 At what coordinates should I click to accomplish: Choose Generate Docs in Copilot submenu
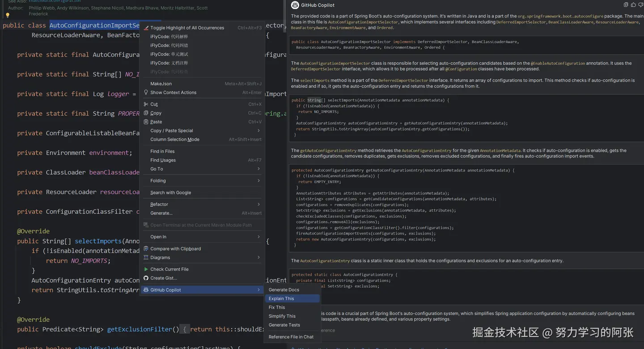click(x=292, y=290)
